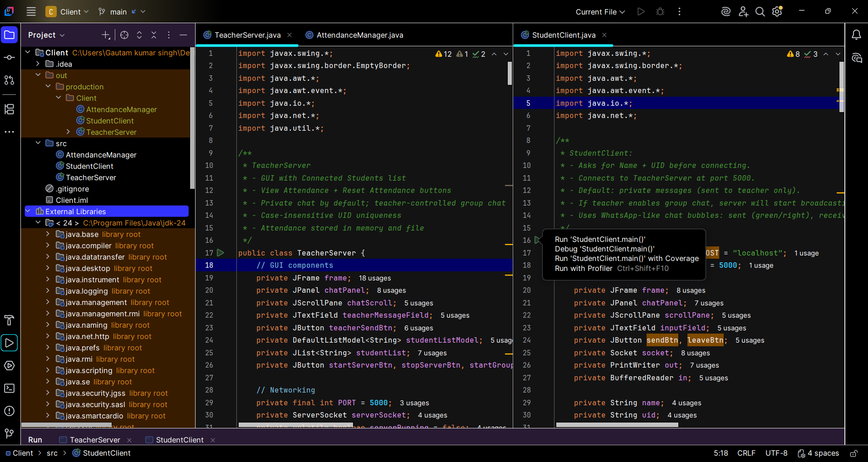Open the Pull Requests tool window
Viewport: 868px width, 462px height.
tap(10, 80)
